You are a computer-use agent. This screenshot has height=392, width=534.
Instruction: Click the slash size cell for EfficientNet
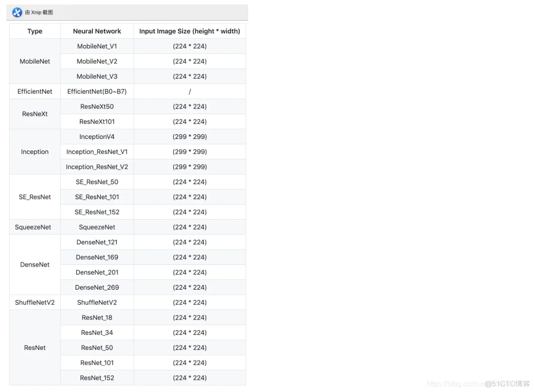[x=190, y=91]
